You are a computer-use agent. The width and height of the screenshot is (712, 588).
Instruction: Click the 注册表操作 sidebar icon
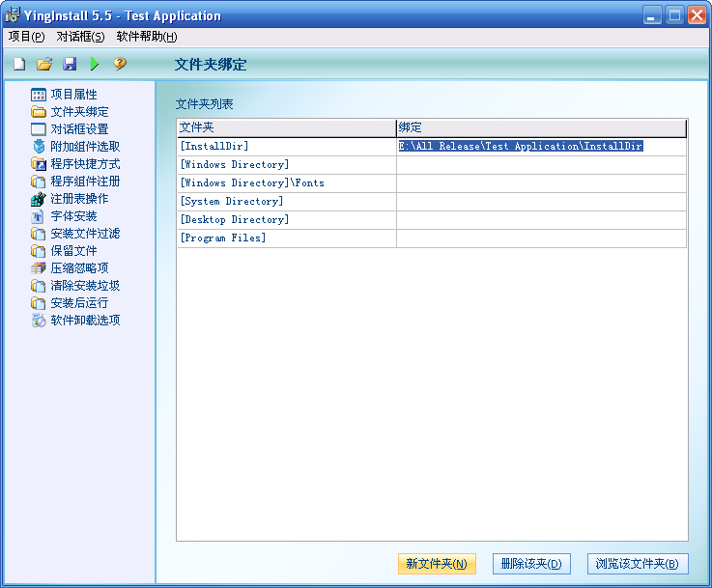click(39, 199)
